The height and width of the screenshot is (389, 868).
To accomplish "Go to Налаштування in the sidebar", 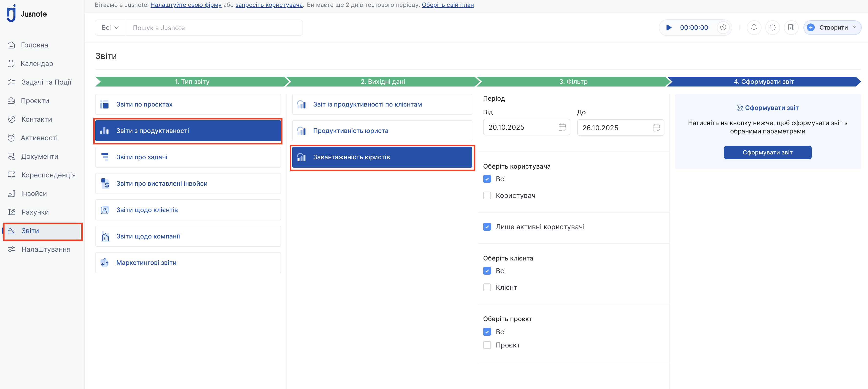I will 46,249.
